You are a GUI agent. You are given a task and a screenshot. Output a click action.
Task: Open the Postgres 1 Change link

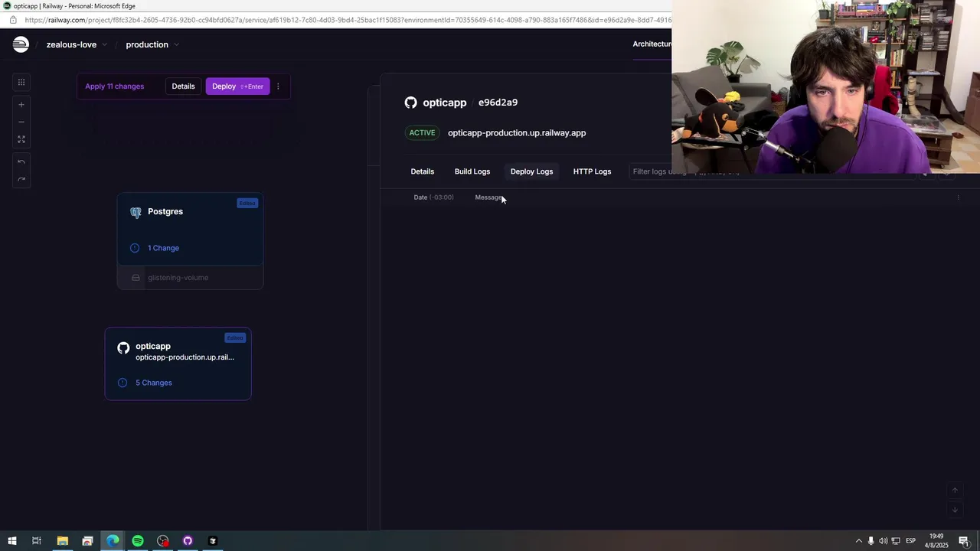coord(163,248)
